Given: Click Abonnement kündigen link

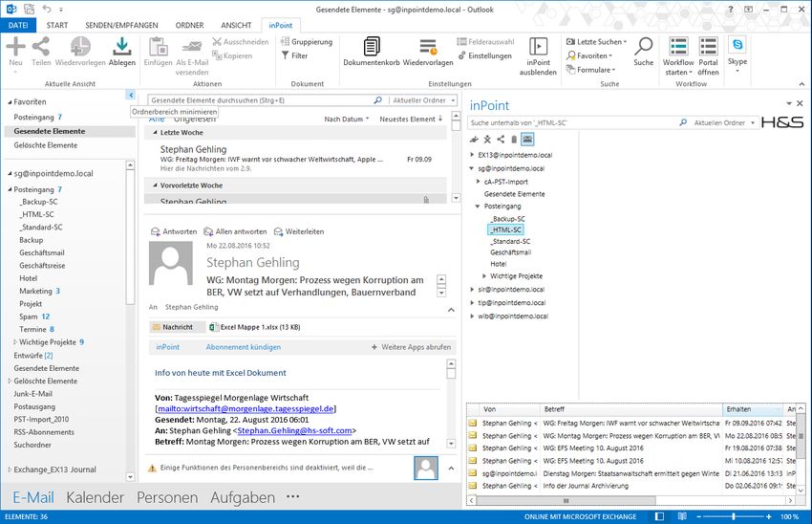Looking at the screenshot, I should click(244, 347).
